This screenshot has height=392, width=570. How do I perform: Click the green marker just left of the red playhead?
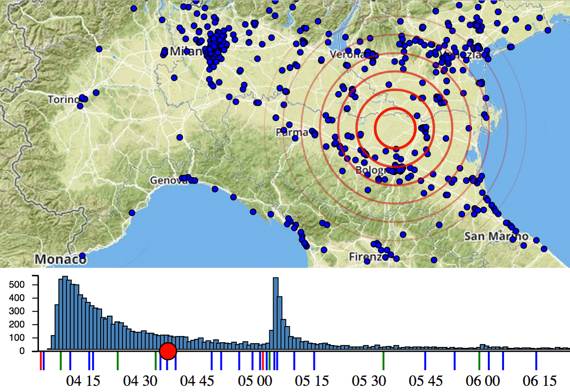tap(156, 360)
